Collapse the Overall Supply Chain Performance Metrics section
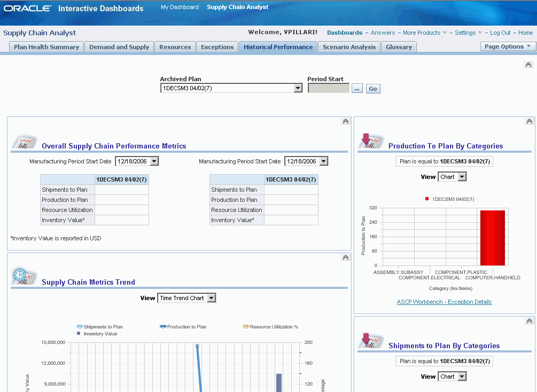 tap(346, 121)
